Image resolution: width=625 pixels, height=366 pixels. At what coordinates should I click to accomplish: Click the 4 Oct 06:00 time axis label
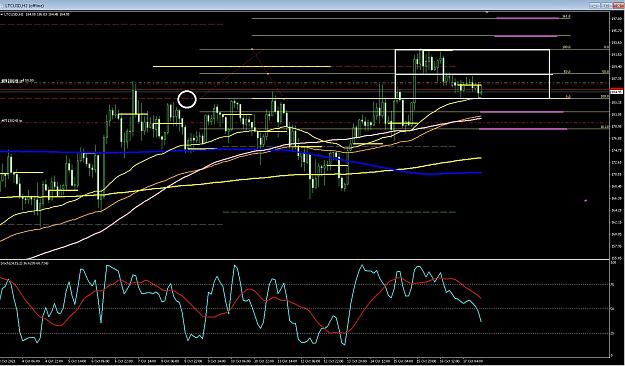pyautogui.click(x=31, y=361)
